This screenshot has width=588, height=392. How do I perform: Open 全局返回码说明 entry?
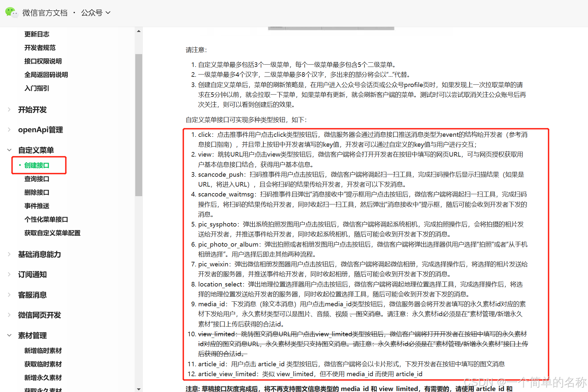46,75
